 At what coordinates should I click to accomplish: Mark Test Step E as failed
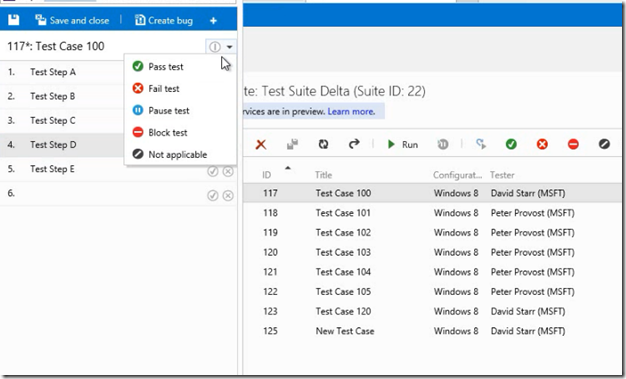tap(228, 171)
